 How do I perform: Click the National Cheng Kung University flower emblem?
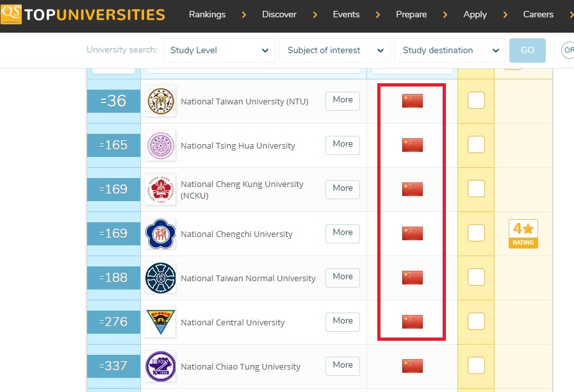point(160,189)
